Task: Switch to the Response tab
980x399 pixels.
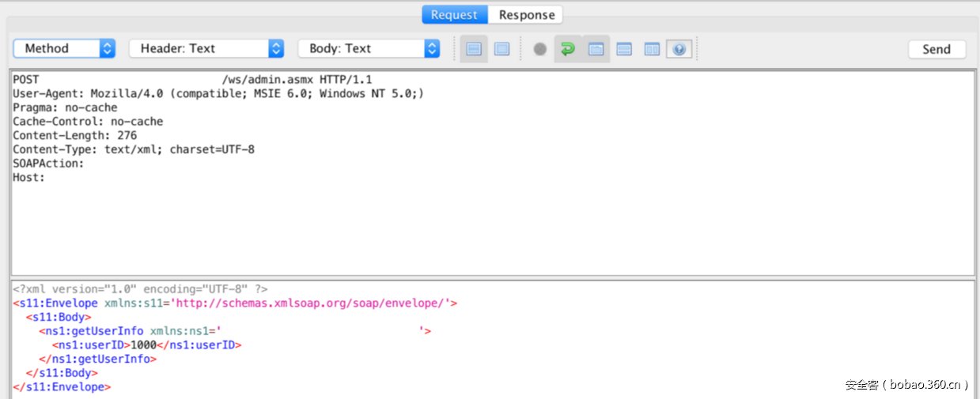Action: [x=526, y=15]
